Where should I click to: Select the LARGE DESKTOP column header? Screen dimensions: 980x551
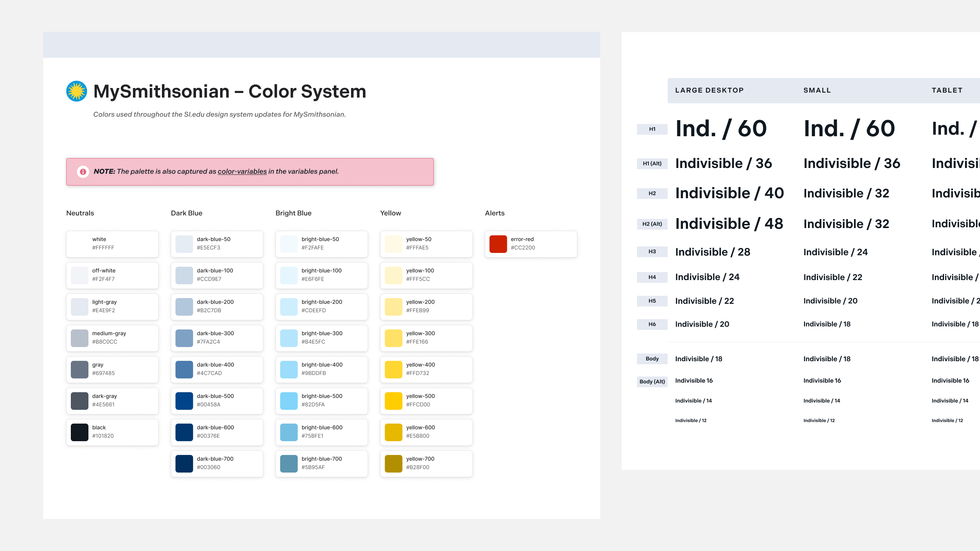point(709,90)
